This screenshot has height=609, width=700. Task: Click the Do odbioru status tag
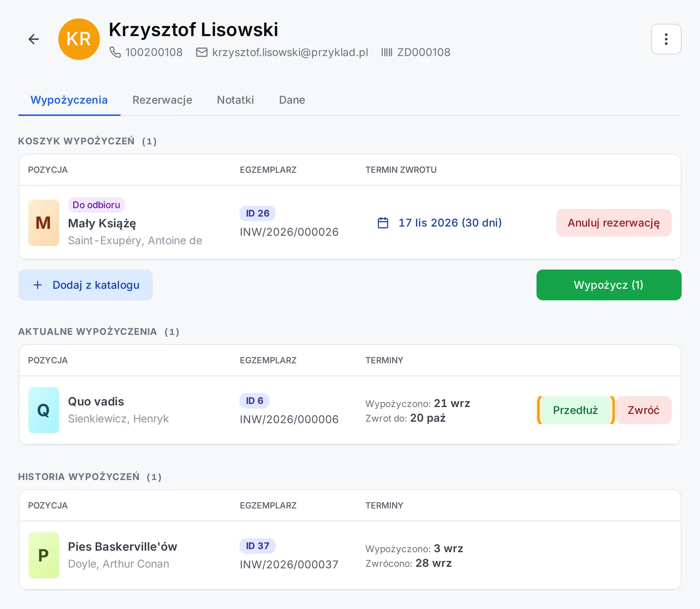pos(96,205)
